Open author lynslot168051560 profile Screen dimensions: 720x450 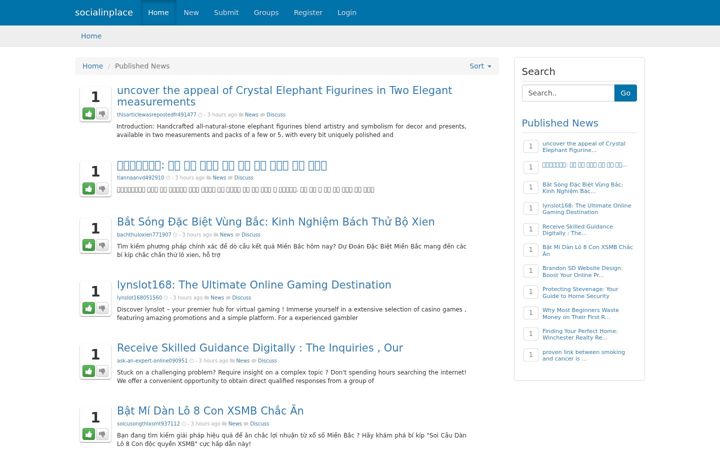[x=139, y=298]
